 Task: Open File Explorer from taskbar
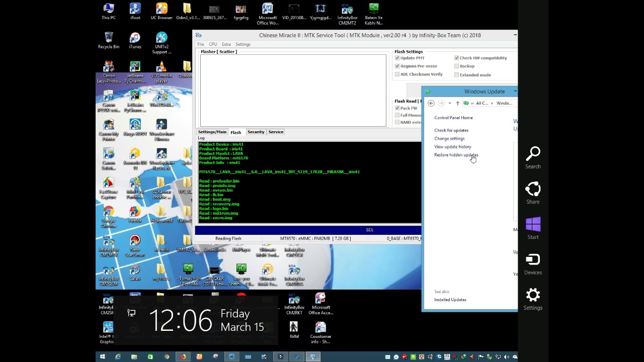click(x=134, y=357)
